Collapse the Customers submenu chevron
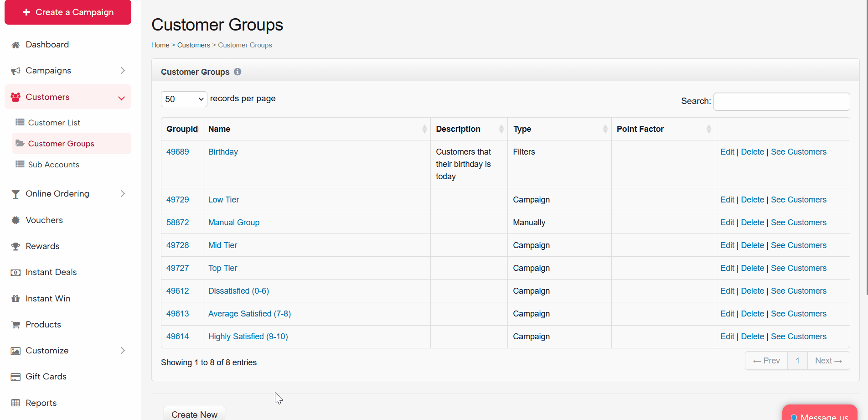The width and height of the screenshot is (868, 420). tap(122, 98)
